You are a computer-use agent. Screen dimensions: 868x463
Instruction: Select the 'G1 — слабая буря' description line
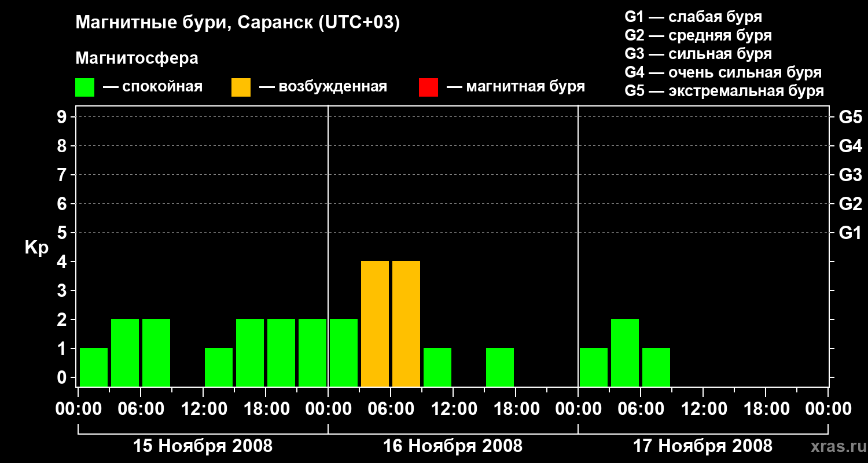[x=693, y=17]
